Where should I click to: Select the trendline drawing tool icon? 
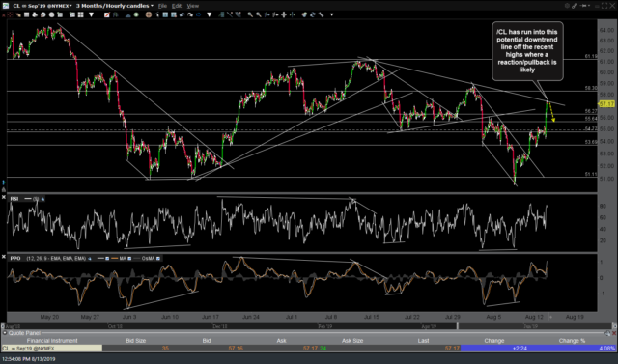click(230, 15)
